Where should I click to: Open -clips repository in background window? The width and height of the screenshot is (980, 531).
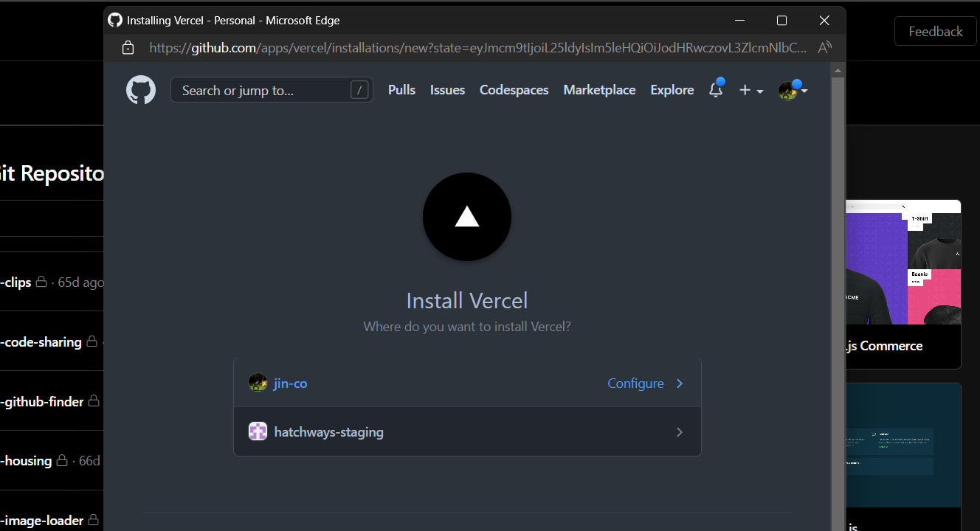coord(15,282)
